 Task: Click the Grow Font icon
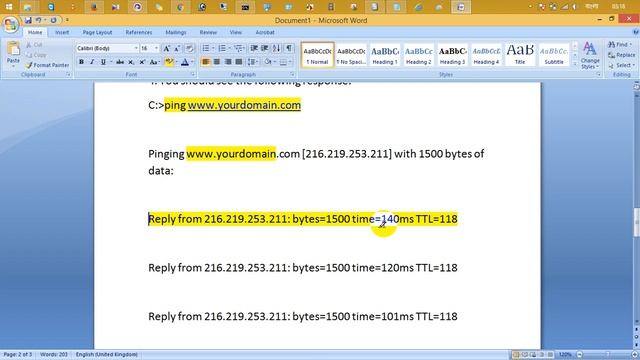point(167,49)
